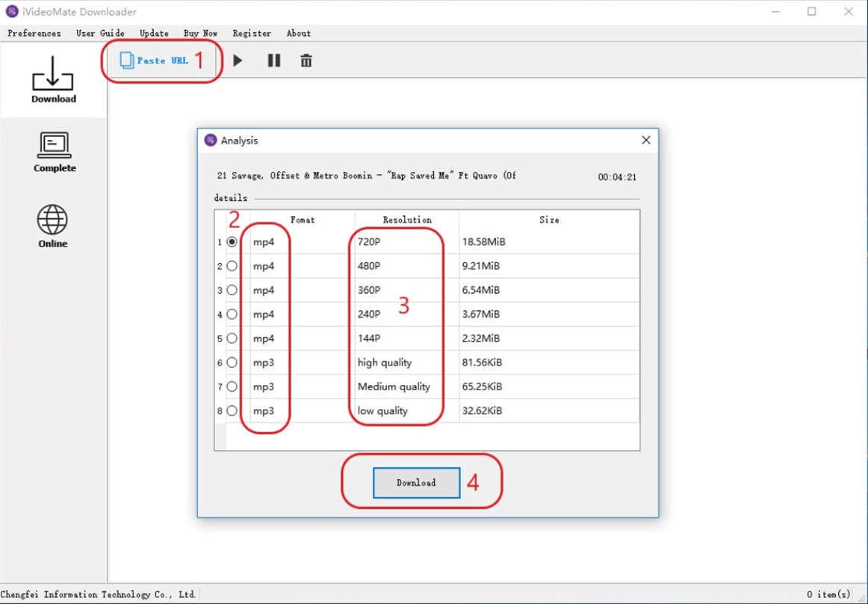
Task: Open the Register menu item
Action: point(252,33)
